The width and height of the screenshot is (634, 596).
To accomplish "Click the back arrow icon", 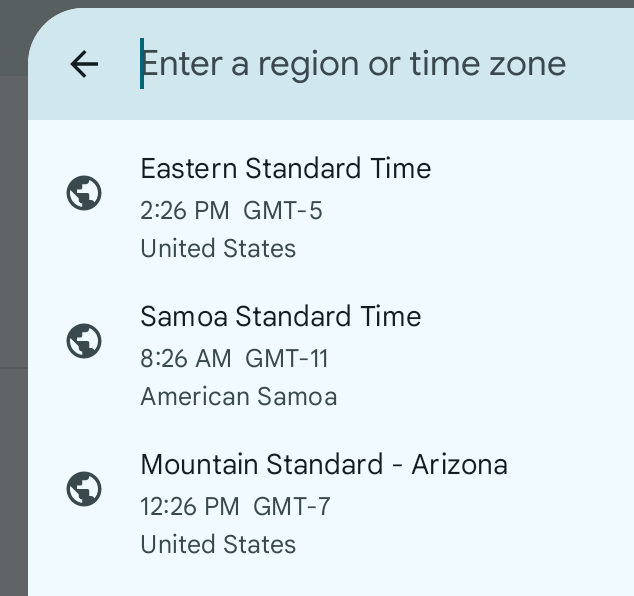I will click(85, 64).
